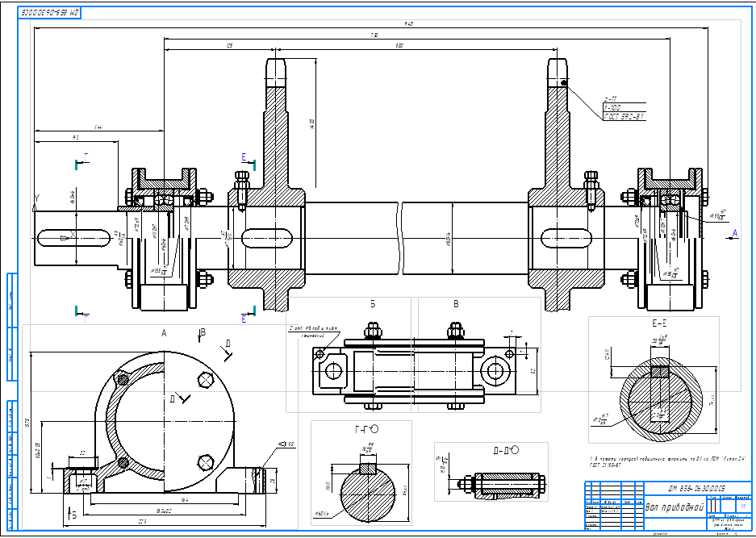Click the view arrow А at right shaft end
Screen dimensions: 756x538
[733, 233]
